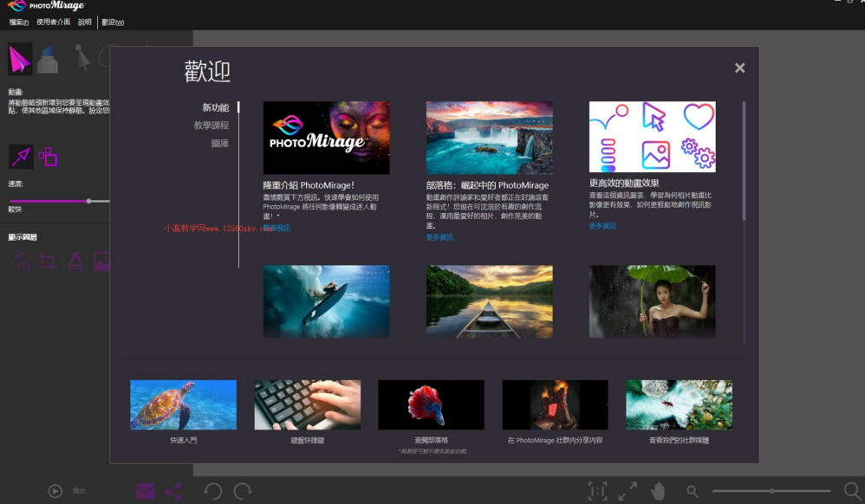Click the undo arrow icon

[213, 491]
